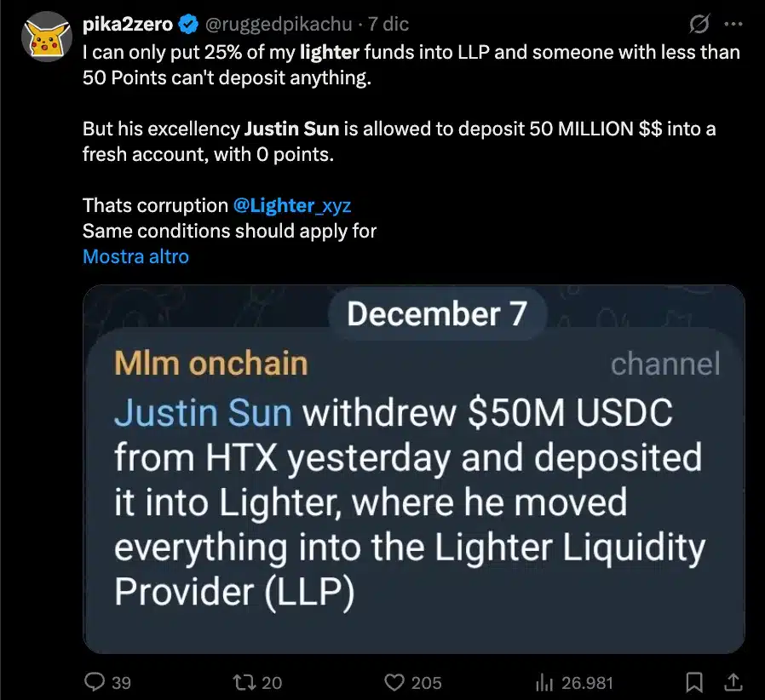Click the channel label in screenshot
Screen dimensions: 765x700
(667, 364)
